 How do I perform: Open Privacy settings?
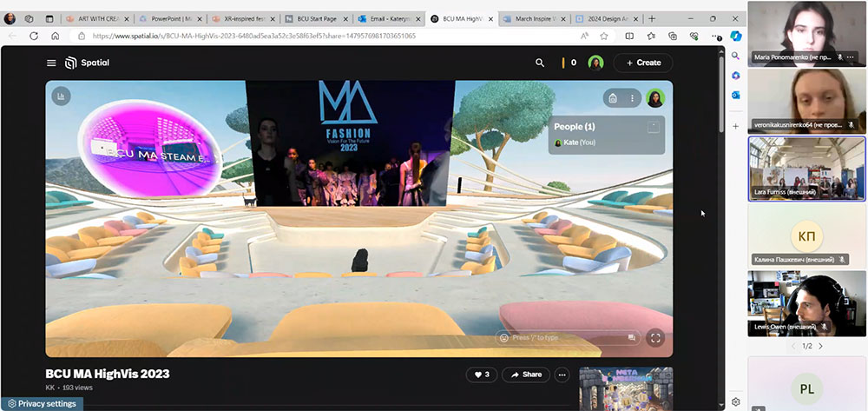click(42, 404)
